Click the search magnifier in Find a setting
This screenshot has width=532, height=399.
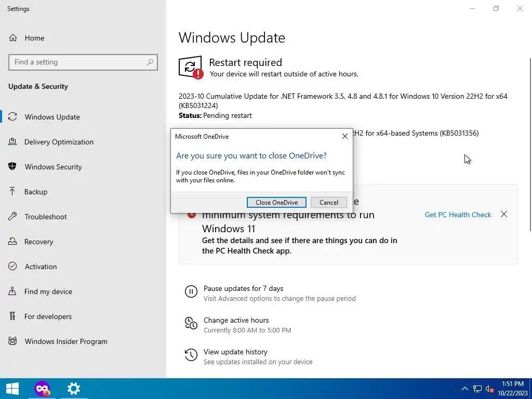point(150,62)
